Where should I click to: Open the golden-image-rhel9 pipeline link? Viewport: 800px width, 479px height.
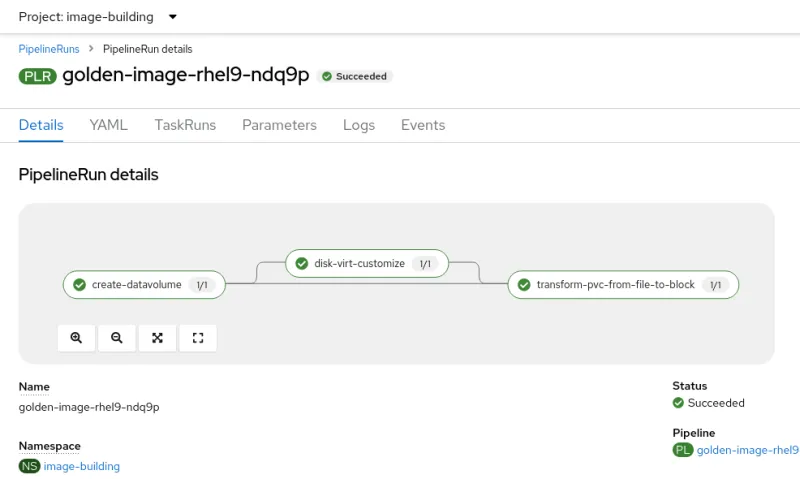coord(747,450)
